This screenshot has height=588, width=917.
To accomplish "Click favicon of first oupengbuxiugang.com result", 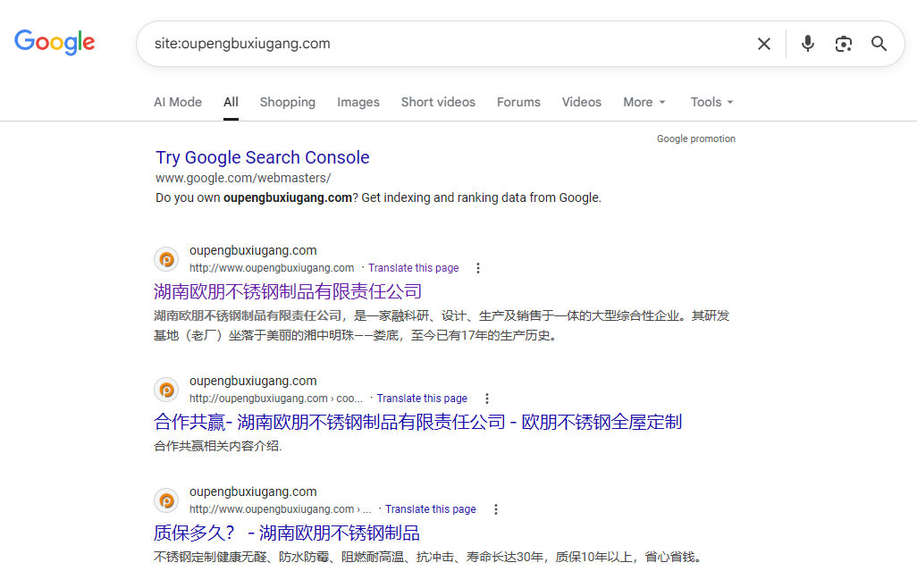I will pyautogui.click(x=166, y=259).
